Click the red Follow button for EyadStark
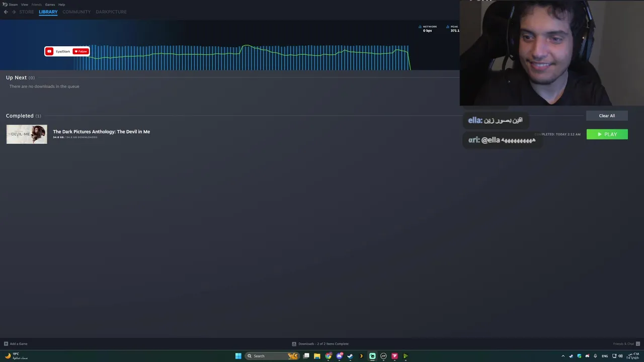 pyautogui.click(x=80, y=51)
